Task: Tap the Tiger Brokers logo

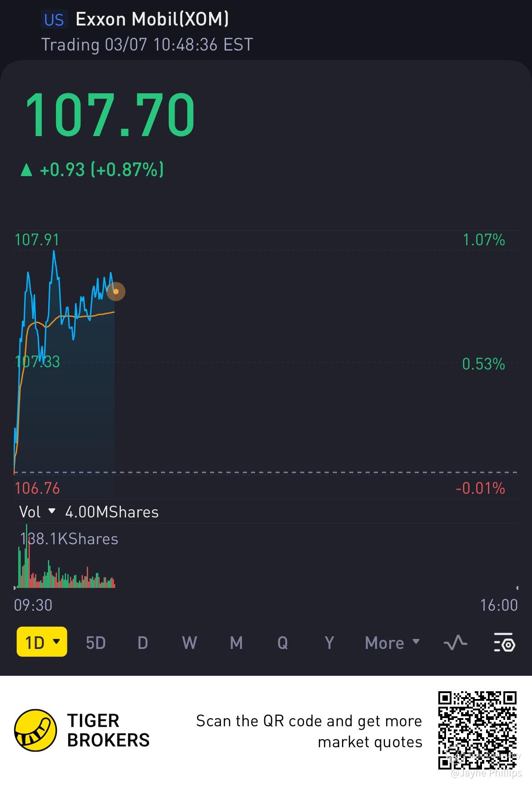Action: [x=35, y=730]
